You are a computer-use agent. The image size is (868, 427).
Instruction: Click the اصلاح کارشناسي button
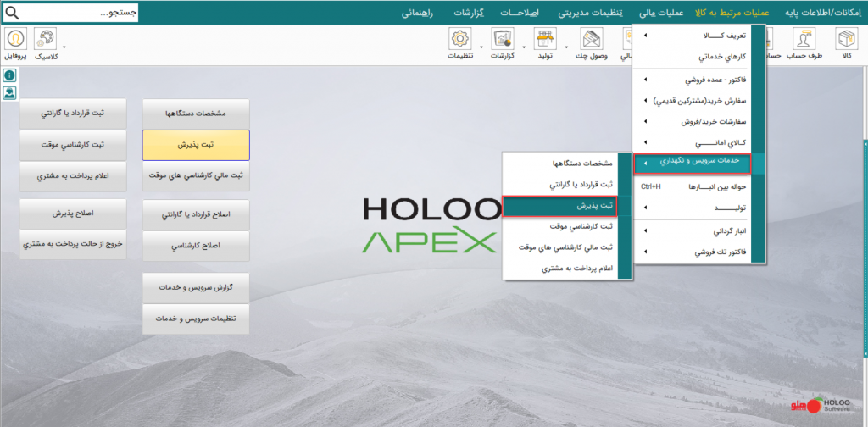tap(196, 247)
